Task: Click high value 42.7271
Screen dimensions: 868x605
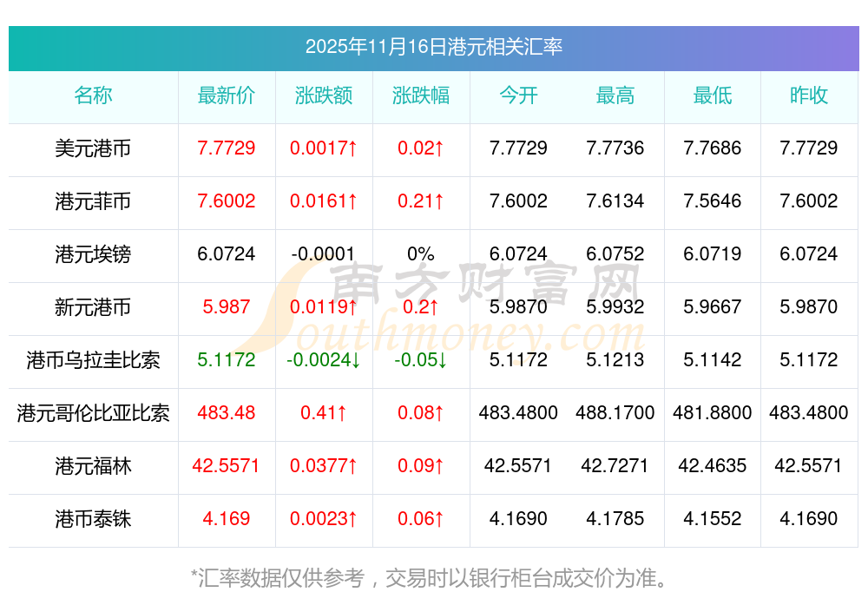Action: (x=615, y=465)
